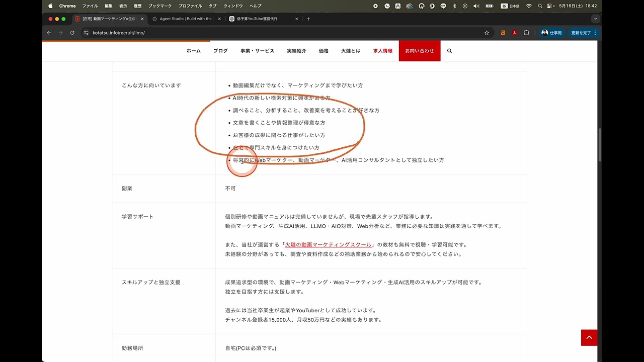Close the 低予算YouTube運営代行 tab
Viewport: 644px width, 362px height.
[297, 19]
